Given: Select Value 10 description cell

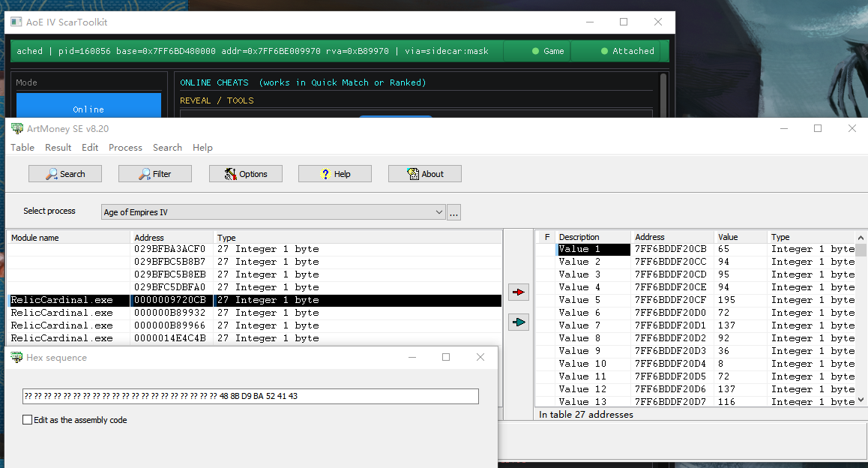Looking at the screenshot, I should (x=593, y=364).
